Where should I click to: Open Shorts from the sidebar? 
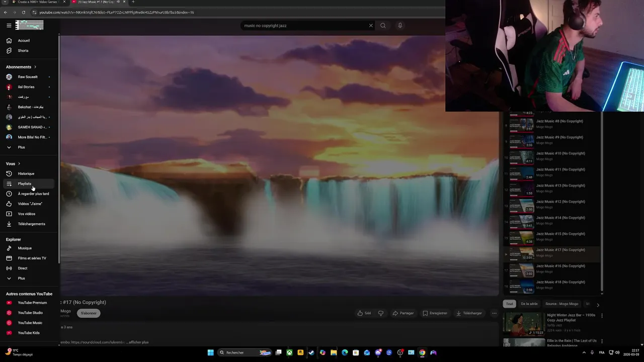tap(29, 50)
